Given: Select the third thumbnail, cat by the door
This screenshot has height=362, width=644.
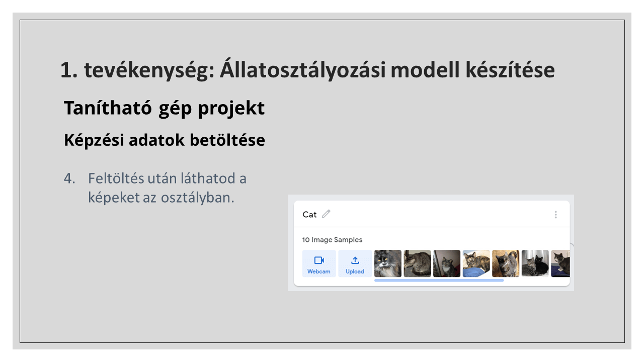Looking at the screenshot, I should (447, 263).
